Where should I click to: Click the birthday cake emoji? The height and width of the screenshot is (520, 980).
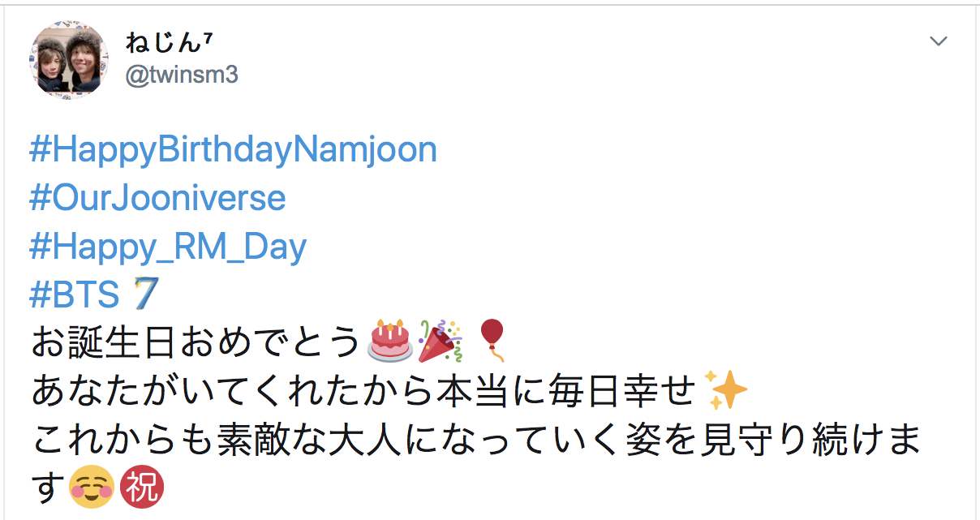389,341
